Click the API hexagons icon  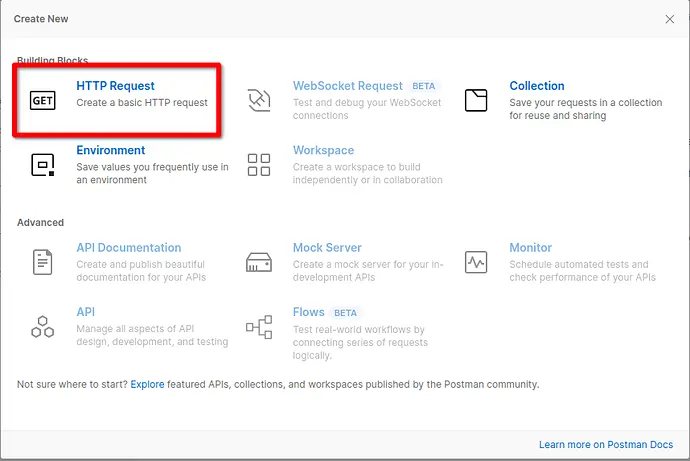[x=43, y=326]
